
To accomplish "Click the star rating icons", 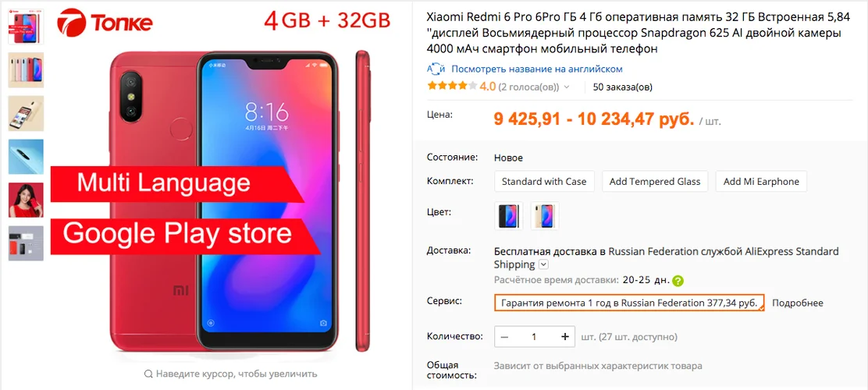I will click(x=452, y=87).
